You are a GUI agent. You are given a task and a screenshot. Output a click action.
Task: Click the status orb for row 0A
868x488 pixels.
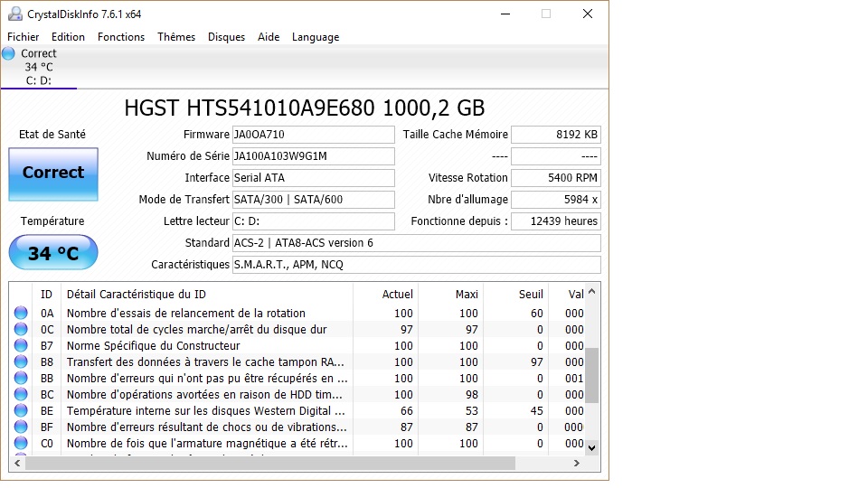(21, 314)
